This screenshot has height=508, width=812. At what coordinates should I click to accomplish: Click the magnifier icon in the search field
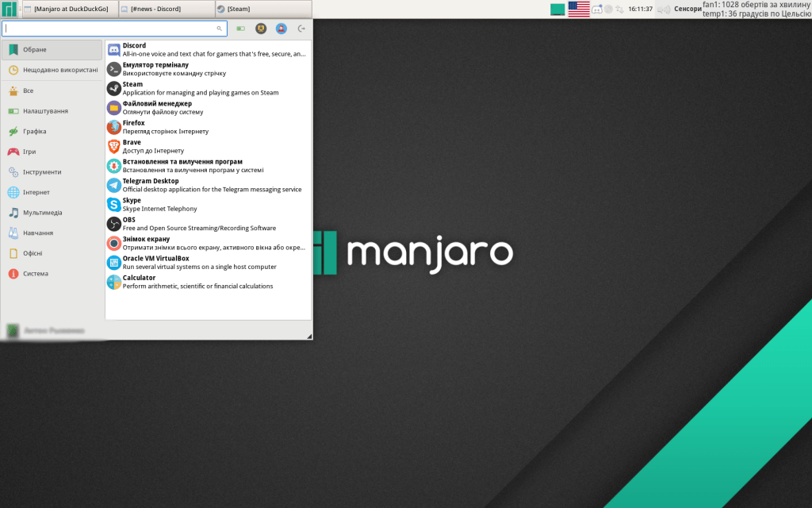pos(219,29)
